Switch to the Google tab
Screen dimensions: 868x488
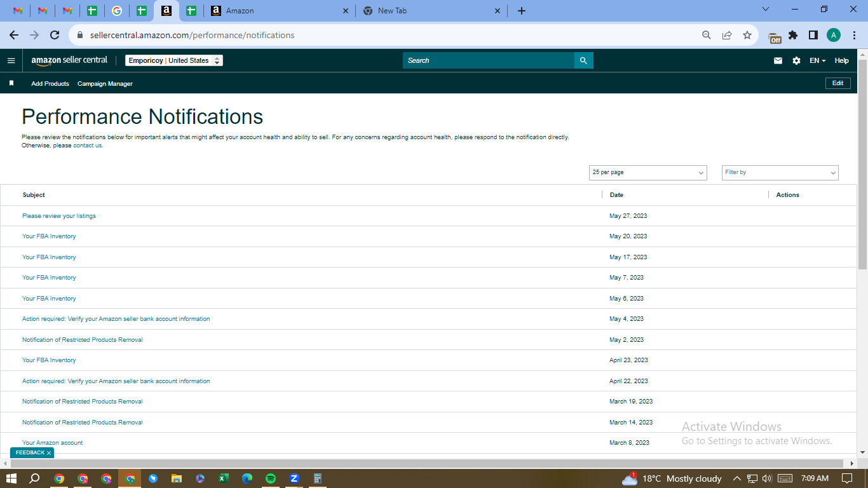coord(116,11)
